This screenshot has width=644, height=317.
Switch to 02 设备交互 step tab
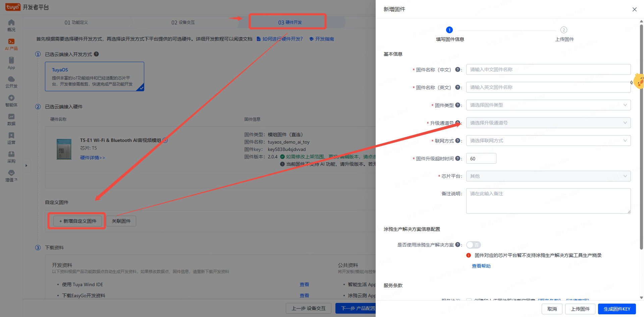click(x=183, y=22)
